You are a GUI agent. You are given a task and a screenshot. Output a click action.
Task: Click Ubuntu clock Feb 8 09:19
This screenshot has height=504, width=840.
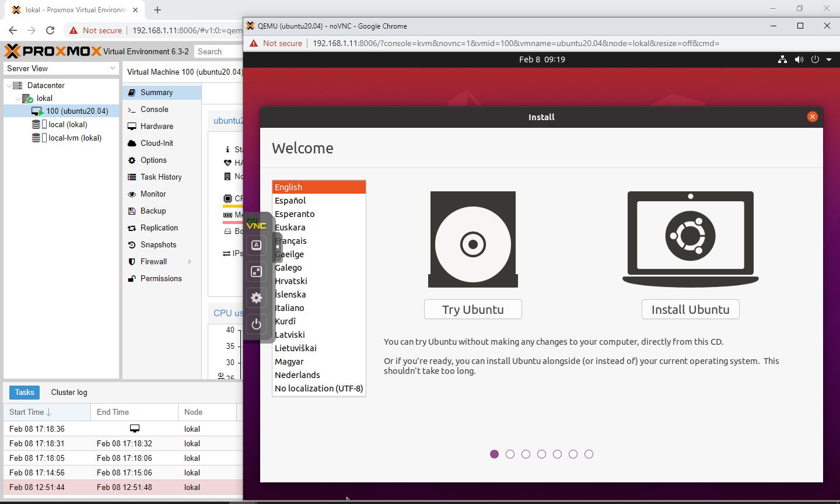(542, 60)
